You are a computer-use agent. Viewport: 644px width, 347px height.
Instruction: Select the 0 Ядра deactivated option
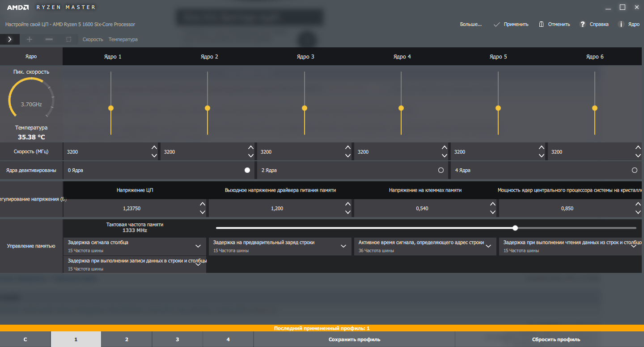pyautogui.click(x=247, y=170)
